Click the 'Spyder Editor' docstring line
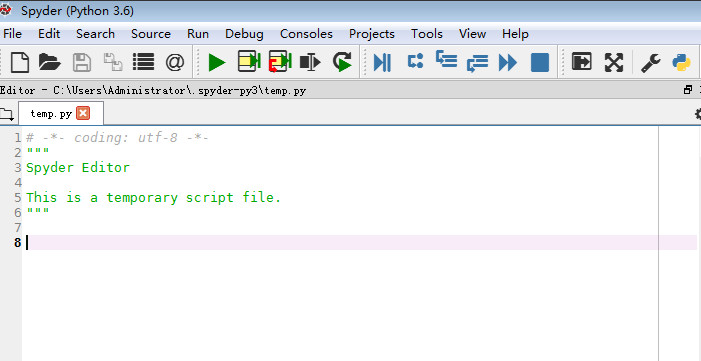Viewport: 701px width, 361px height. (78, 168)
